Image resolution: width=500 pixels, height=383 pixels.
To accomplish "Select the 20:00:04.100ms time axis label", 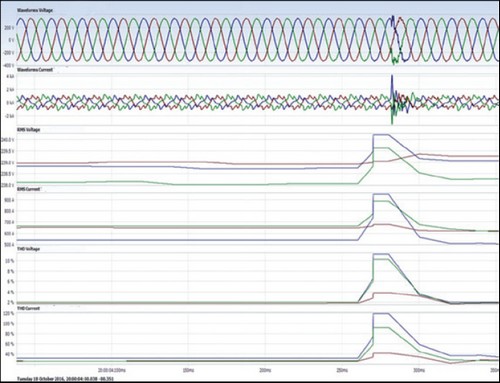I will pyautogui.click(x=112, y=370).
